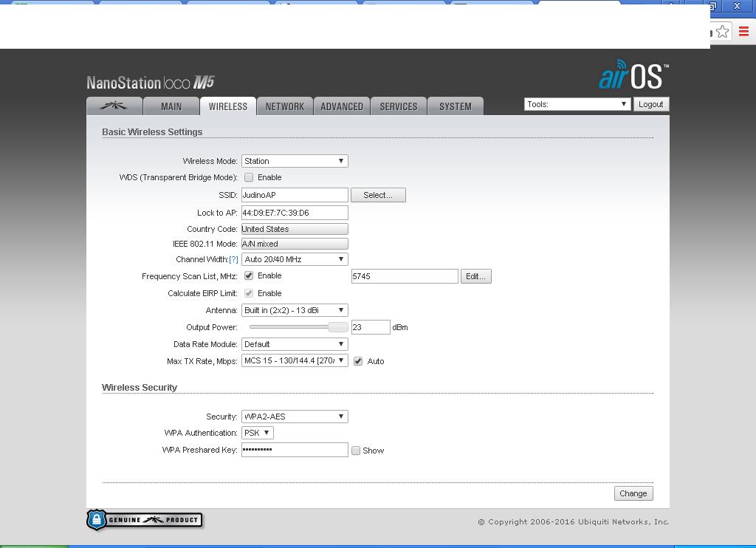756x548 pixels.
Task: Click the SSID input field
Action: click(x=295, y=195)
